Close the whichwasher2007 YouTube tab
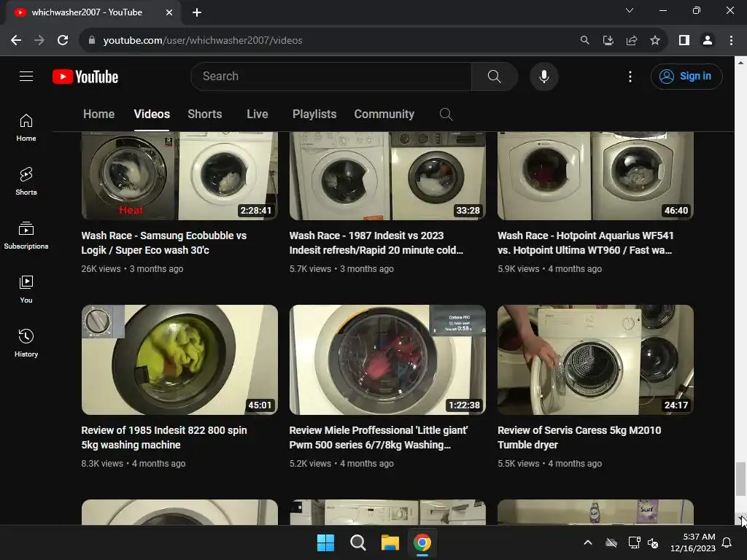This screenshot has width=747, height=560. [x=169, y=12]
